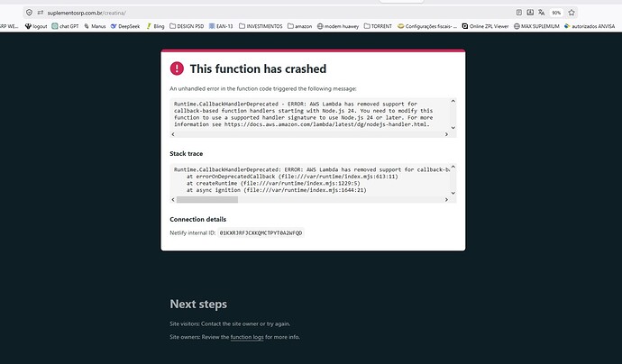Click error message left scroll arrow
This screenshot has width=622, height=364.
click(173, 134)
